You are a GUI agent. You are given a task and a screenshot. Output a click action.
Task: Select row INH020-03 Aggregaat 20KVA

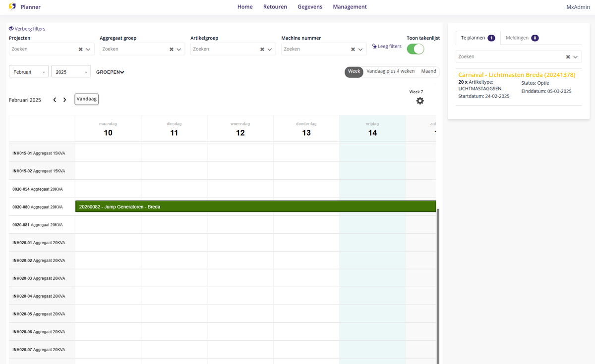click(42, 278)
